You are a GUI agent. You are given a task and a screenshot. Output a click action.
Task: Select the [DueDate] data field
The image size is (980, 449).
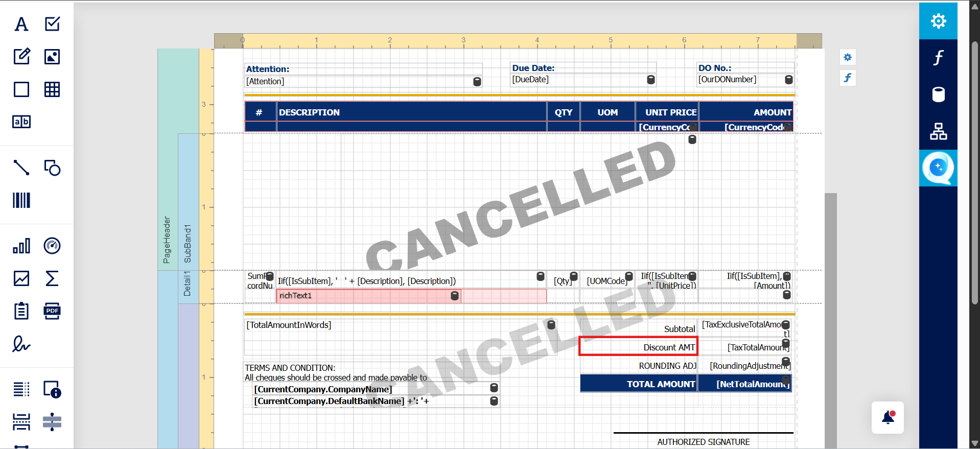click(x=583, y=80)
